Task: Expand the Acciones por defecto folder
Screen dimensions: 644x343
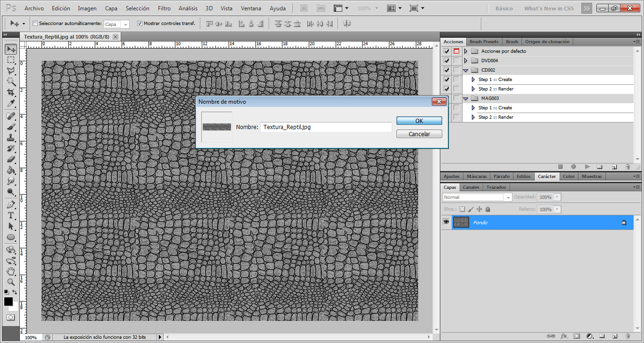Action: pos(466,51)
